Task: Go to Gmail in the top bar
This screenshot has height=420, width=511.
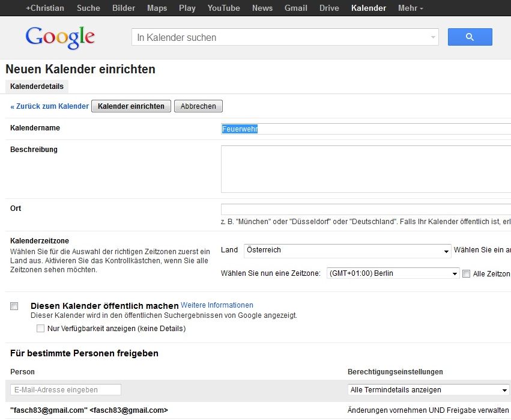Action: coord(295,8)
